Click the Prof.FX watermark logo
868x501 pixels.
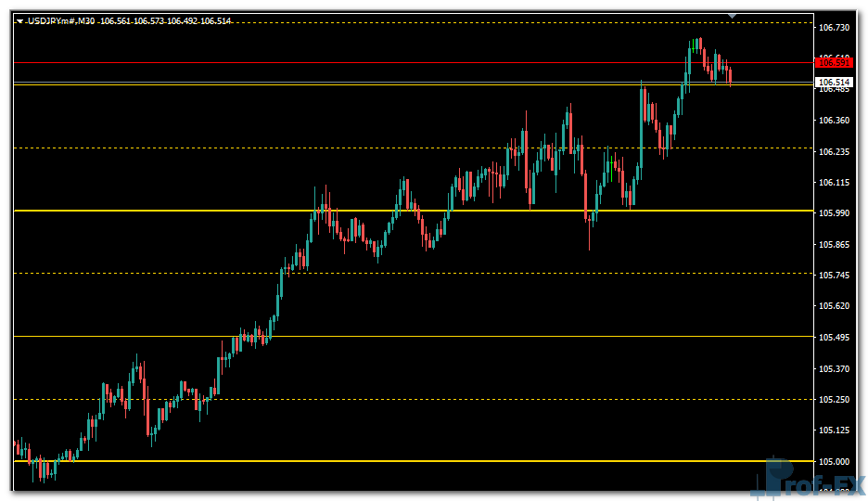pos(805,481)
